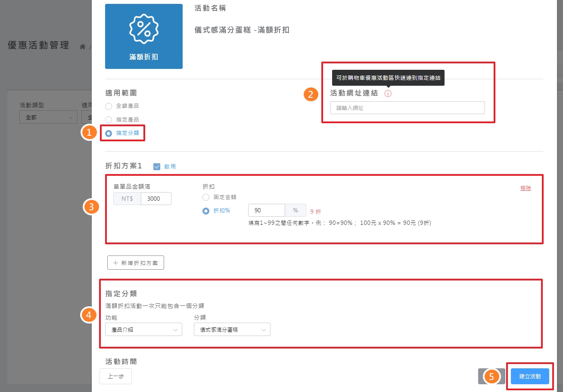Select the 指定產品 radio option

(x=109, y=120)
